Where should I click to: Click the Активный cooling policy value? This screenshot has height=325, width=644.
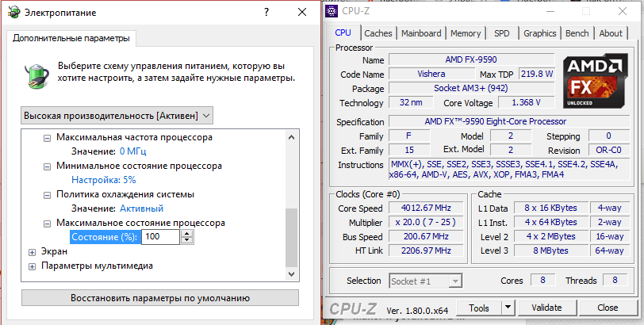pyautogui.click(x=142, y=208)
